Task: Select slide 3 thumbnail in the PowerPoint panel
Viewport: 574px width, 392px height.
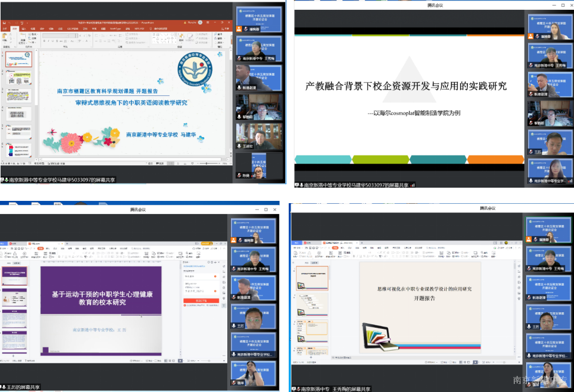Action: (19, 95)
